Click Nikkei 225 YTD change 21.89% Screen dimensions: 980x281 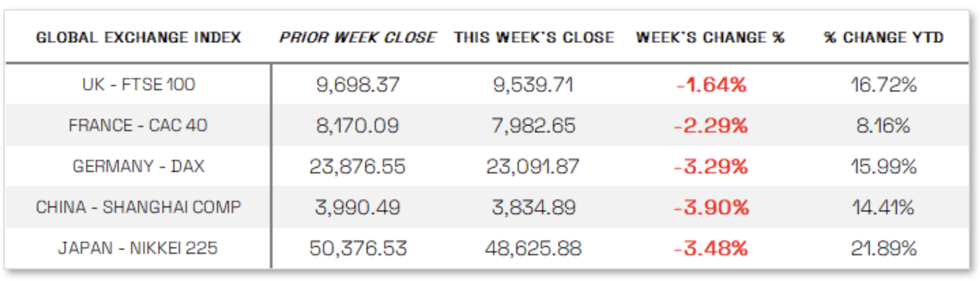883,248
